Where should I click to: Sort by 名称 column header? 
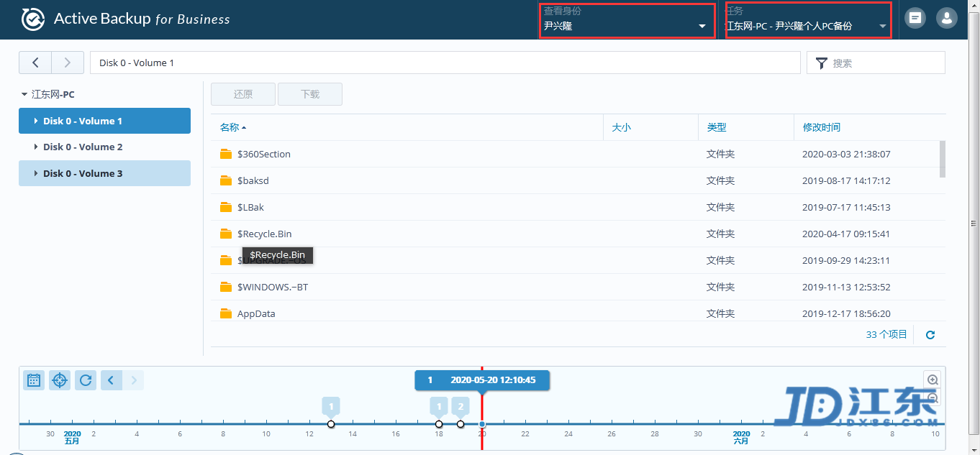[407, 127]
